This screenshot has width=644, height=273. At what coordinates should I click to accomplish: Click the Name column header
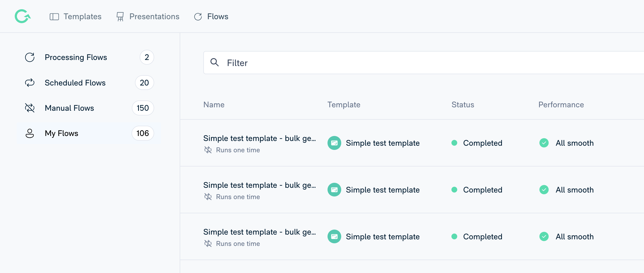pos(214,105)
